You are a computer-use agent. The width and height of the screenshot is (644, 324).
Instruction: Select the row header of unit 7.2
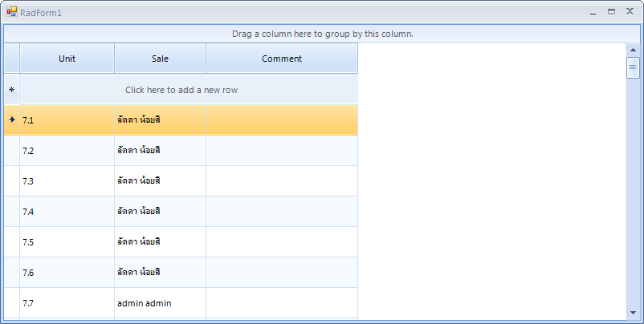click(11, 151)
